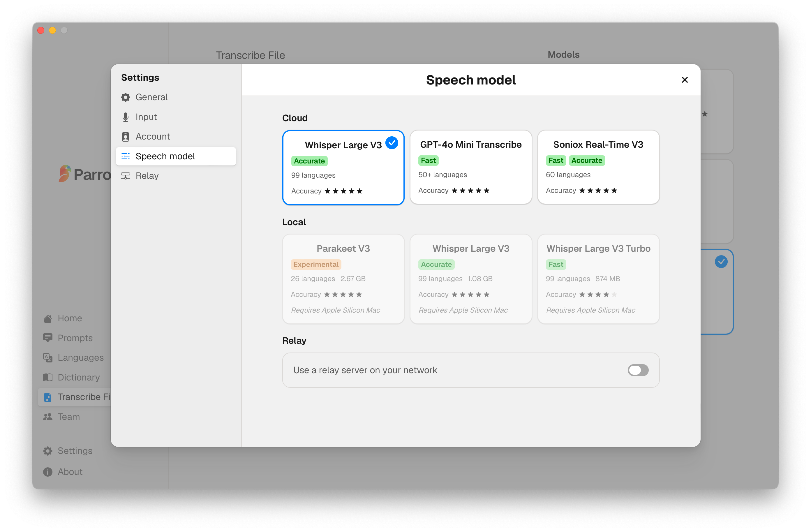The image size is (811, 532).
Task: Click the '60 languages' text
Action: (568, 175)
